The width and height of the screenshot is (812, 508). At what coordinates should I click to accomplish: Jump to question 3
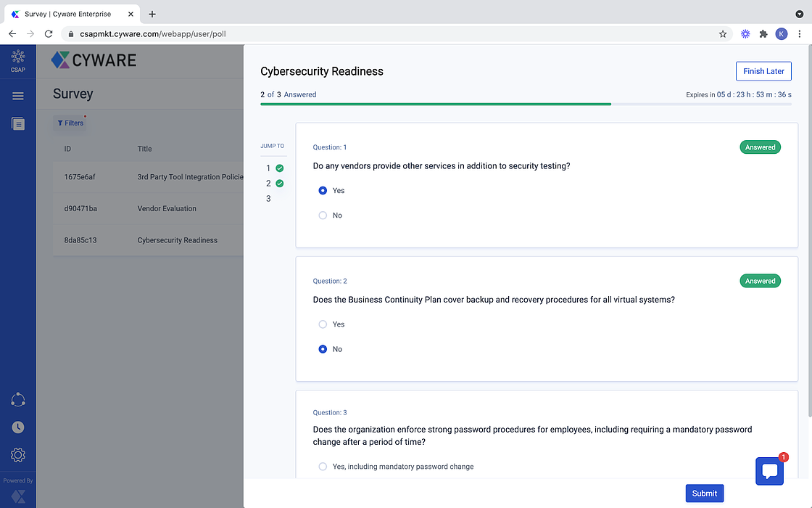(x=268, y=199)
